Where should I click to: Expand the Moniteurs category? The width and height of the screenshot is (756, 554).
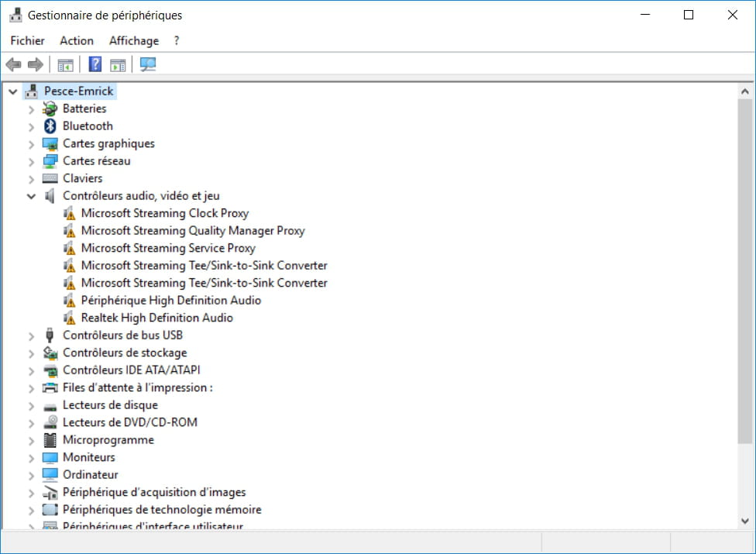(31, 458)
